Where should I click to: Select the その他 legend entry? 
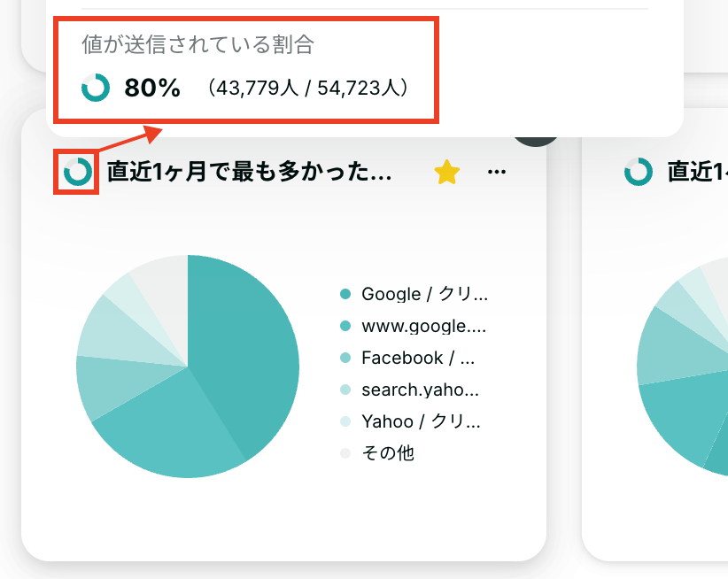click(376, 453)
